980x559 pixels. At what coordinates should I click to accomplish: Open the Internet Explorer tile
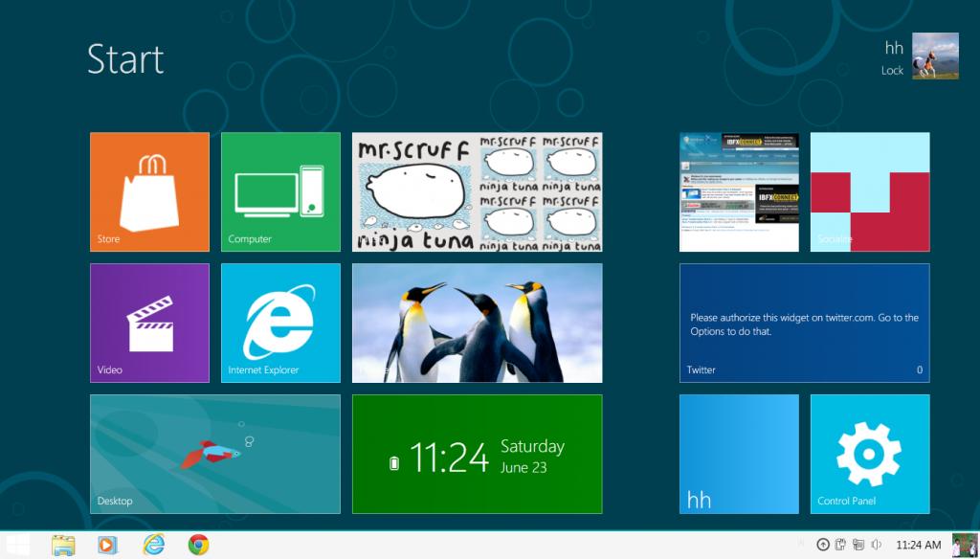click(280, 323)
